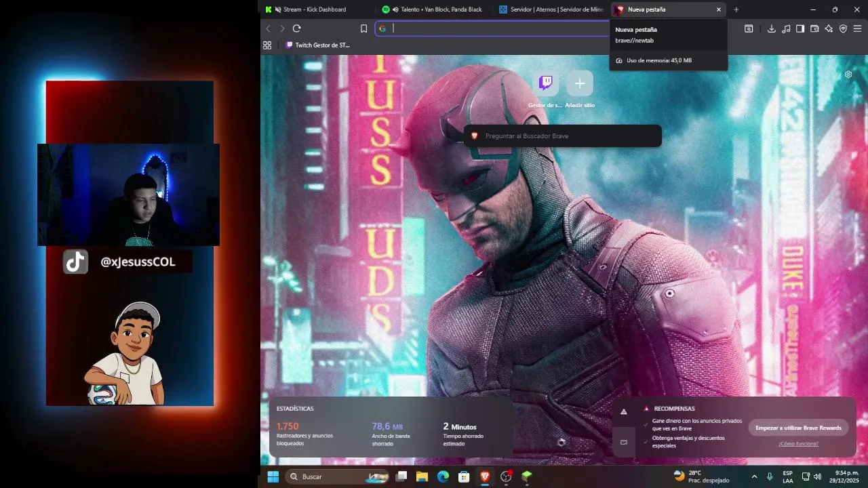Click the RECOMPENSAS heading

coord(674,409)
